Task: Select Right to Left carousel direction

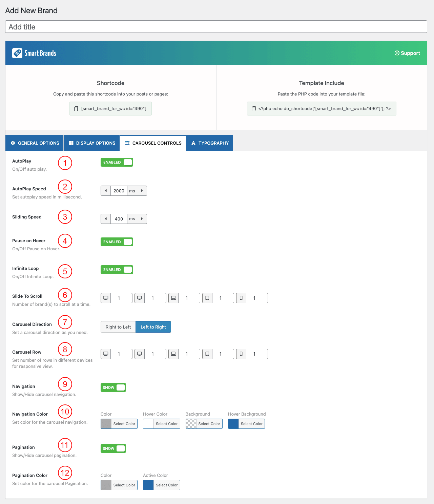Action: [x=118, y=327]
